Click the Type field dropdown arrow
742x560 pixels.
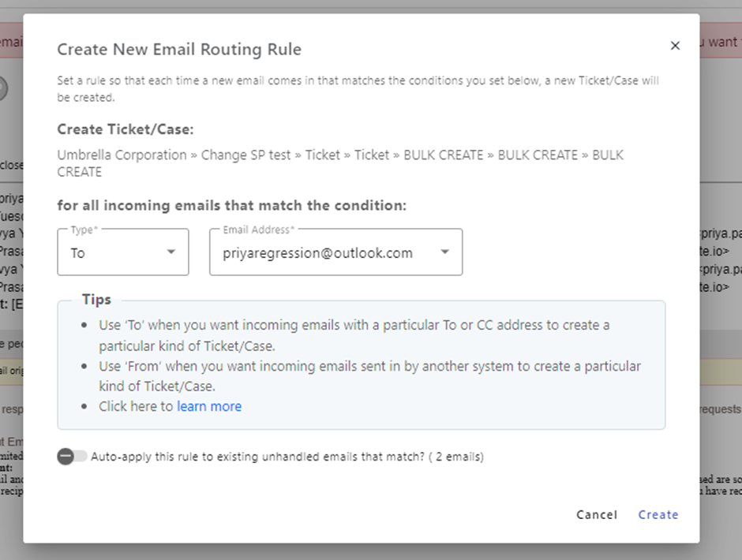[171, 252]
